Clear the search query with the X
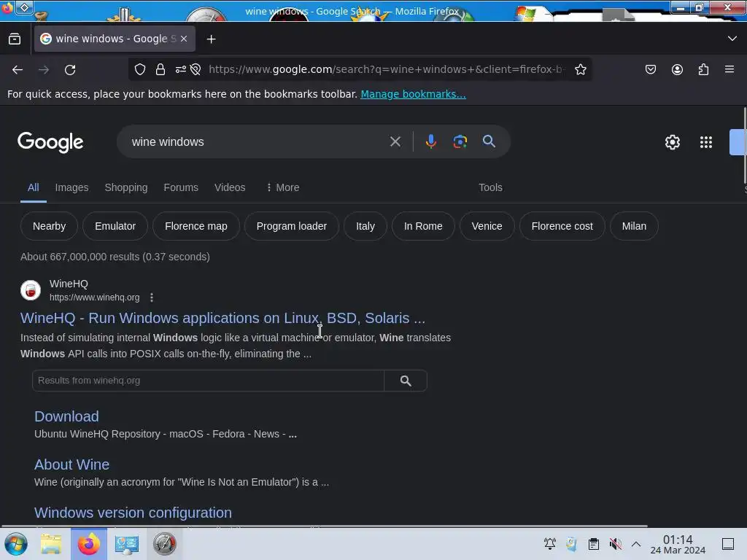Image resolution: width=747 pixels, height=560 pixels. click(395, 141)
